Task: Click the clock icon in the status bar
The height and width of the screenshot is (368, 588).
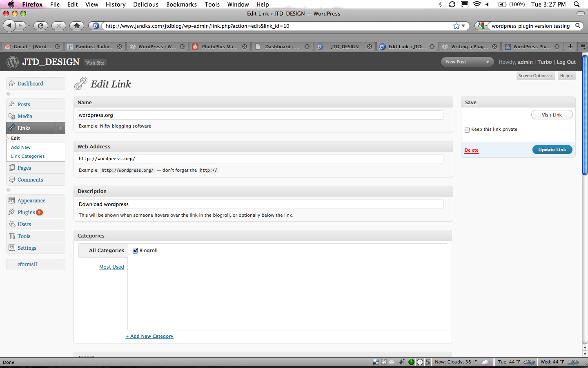Action: point(420,362)
